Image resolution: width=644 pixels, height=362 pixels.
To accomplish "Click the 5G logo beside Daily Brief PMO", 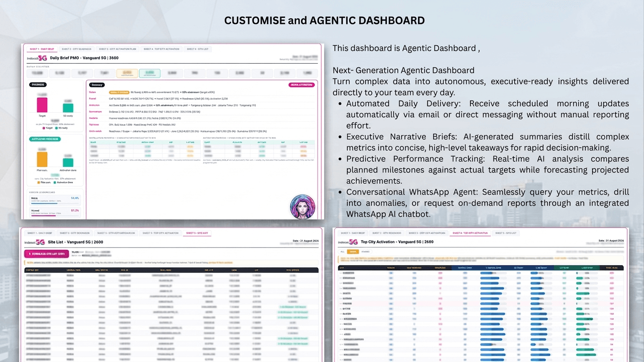I will coord(42,58).
